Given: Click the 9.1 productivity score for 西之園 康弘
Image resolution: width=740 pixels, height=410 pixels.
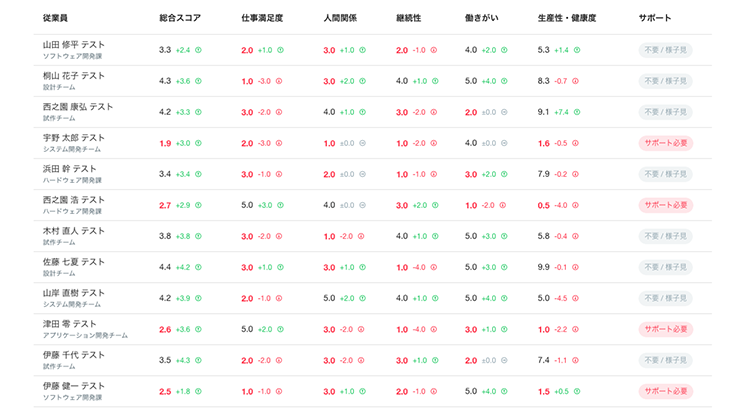Looking at the screenshot, I should point(543,112).
